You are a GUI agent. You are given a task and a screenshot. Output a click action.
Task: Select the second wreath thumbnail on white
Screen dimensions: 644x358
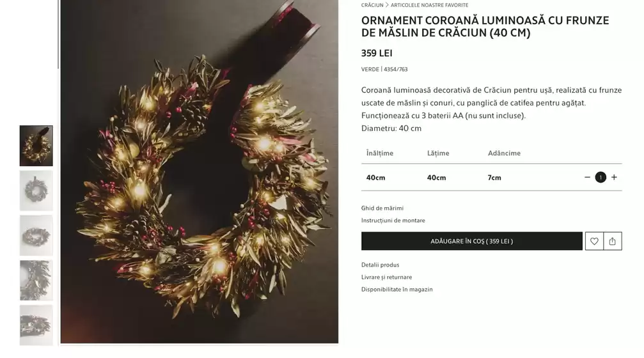(36, 191)
